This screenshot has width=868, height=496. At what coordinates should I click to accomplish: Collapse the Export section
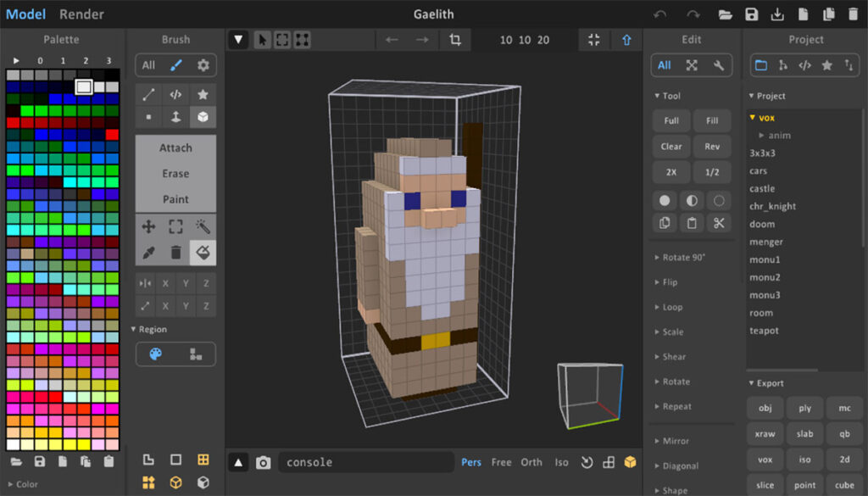coord(766,383)
